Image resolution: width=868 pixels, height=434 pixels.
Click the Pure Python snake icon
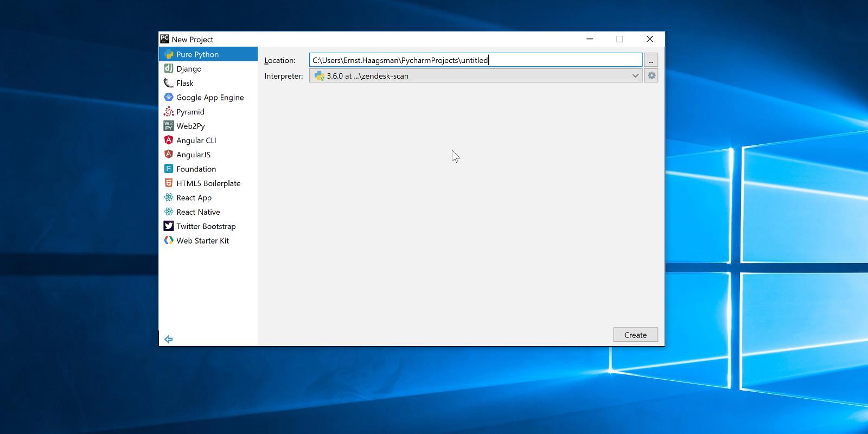[169, 54]
